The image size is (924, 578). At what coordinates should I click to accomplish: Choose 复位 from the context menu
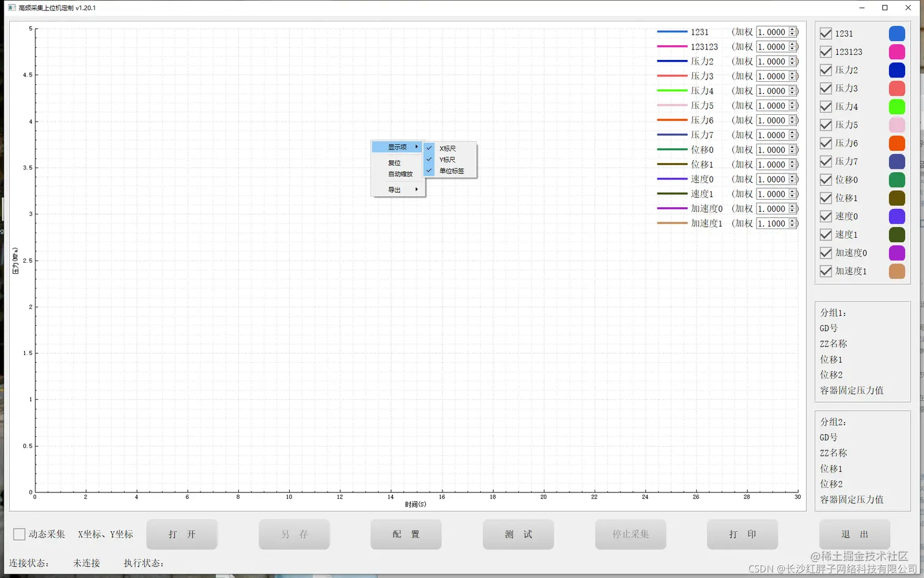coord(398,163)
